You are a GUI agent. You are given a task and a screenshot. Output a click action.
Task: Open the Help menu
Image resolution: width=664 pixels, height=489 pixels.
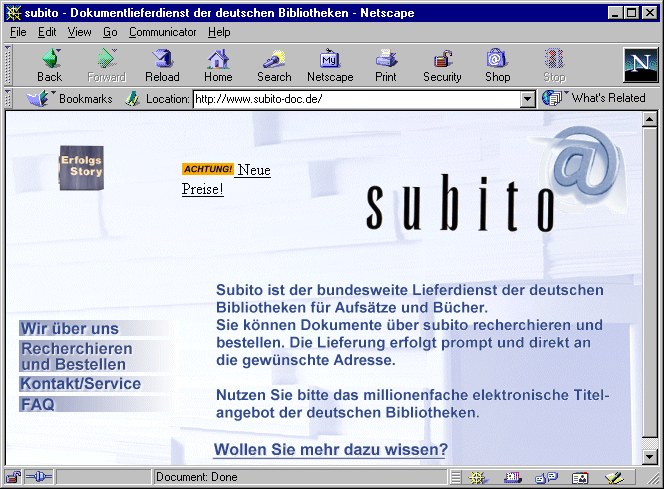click(x=219, y=32)
